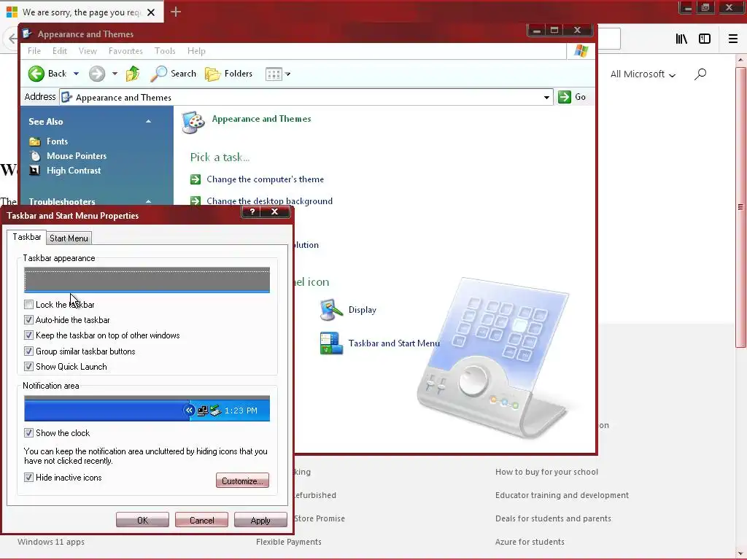Open the browser hamburger menu
This screenshot has height=560, width=747.
point(733,39)
